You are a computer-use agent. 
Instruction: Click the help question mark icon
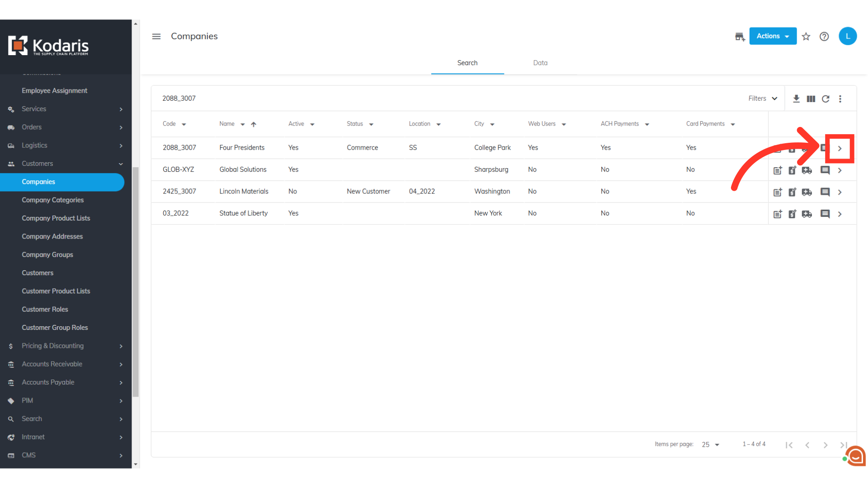point(824,37)
